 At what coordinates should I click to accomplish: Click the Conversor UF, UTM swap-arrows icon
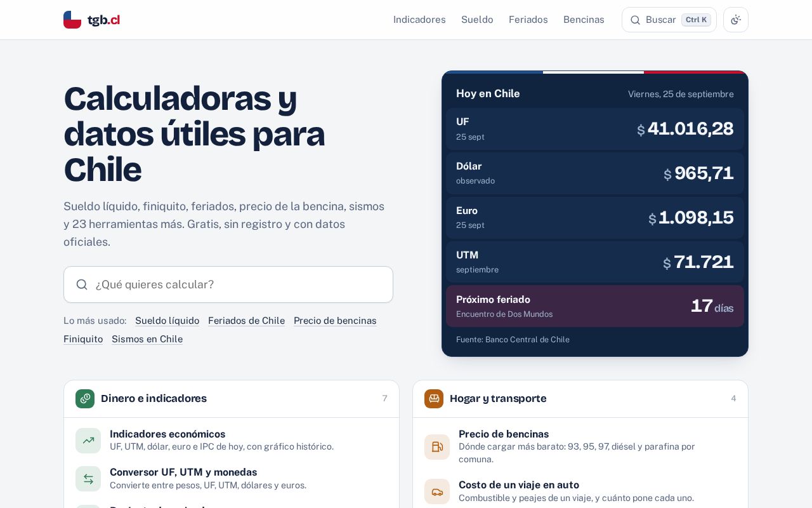pos(88,479)
